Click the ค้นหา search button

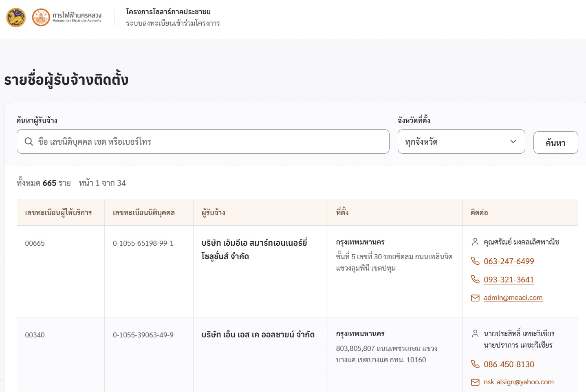tap(555, 143)
